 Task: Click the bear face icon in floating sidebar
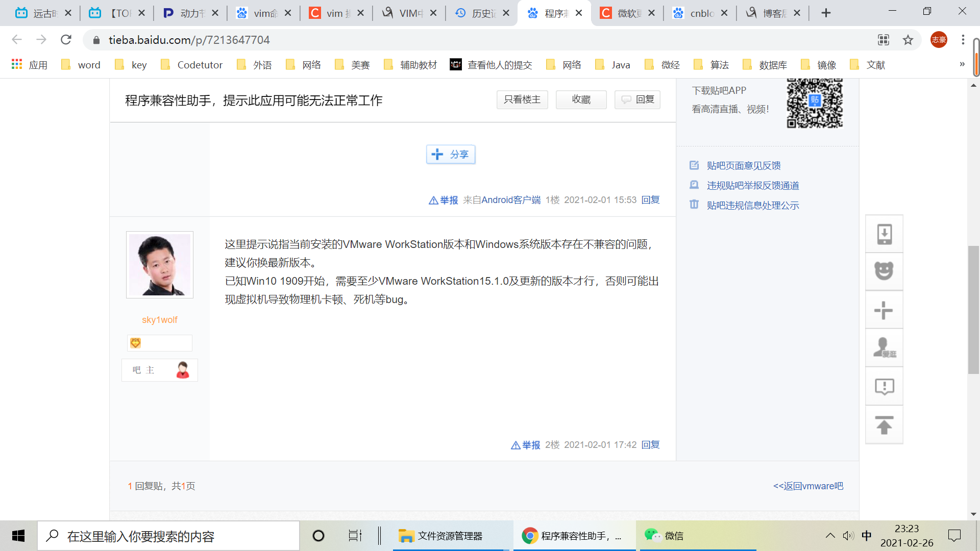click(x=884, y=271)
